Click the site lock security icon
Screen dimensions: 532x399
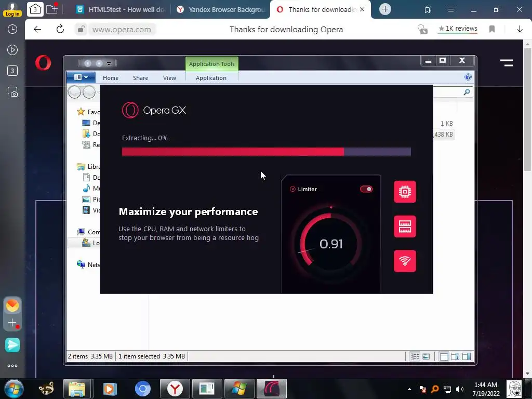click(81, 29)
